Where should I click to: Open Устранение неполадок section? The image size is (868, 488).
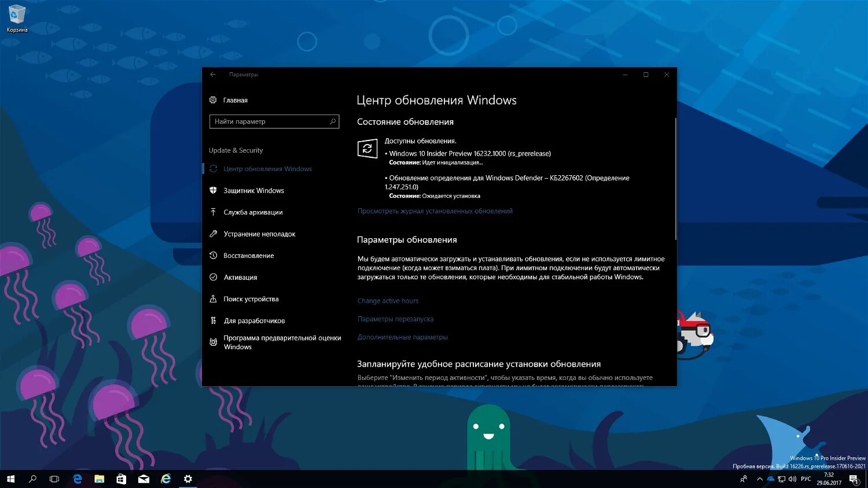(x=259, y=234)
